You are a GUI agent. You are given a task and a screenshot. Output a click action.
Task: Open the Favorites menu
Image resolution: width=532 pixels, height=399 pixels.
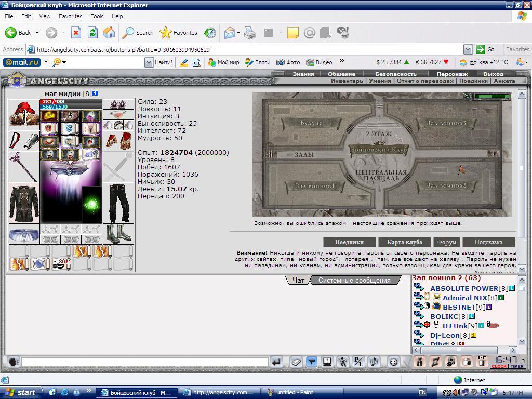(70, 16)
